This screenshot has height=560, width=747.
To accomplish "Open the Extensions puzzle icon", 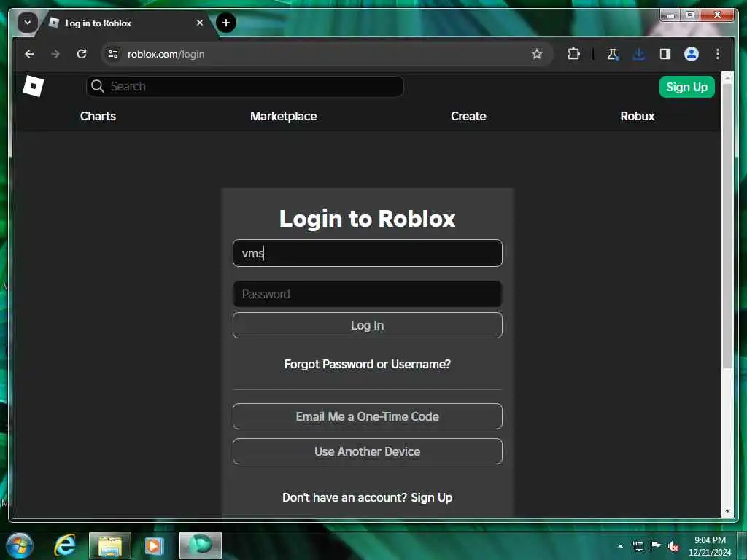I will tap(573, 54).
